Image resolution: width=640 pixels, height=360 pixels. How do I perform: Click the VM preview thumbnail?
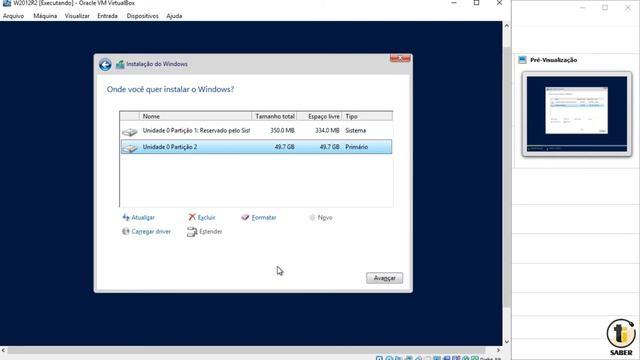pos(577,114)
